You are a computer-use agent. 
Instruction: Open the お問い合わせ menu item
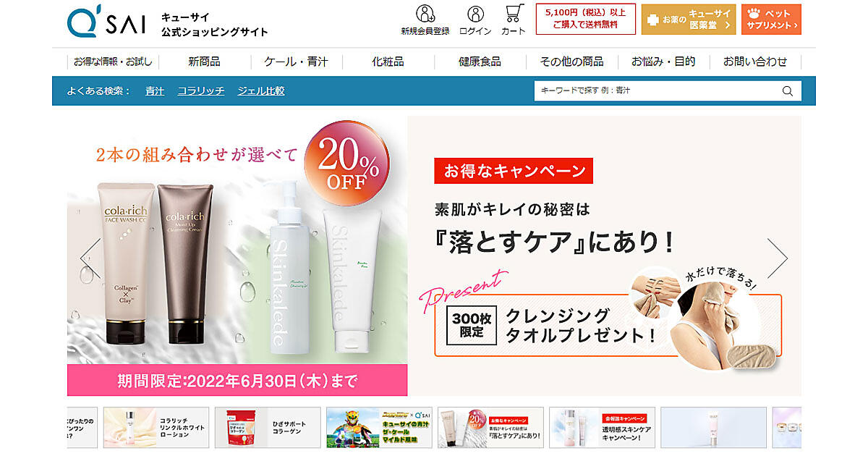click(755, 62)
